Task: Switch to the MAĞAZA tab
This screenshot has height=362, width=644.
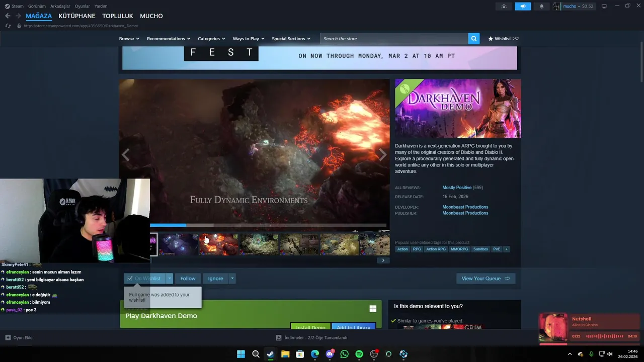Action: 39,16
